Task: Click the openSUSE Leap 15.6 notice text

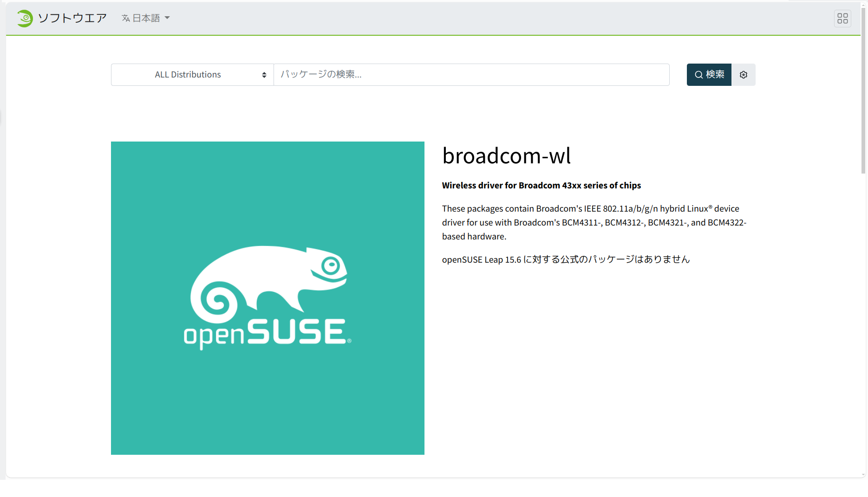Action: tap(566, 259)
